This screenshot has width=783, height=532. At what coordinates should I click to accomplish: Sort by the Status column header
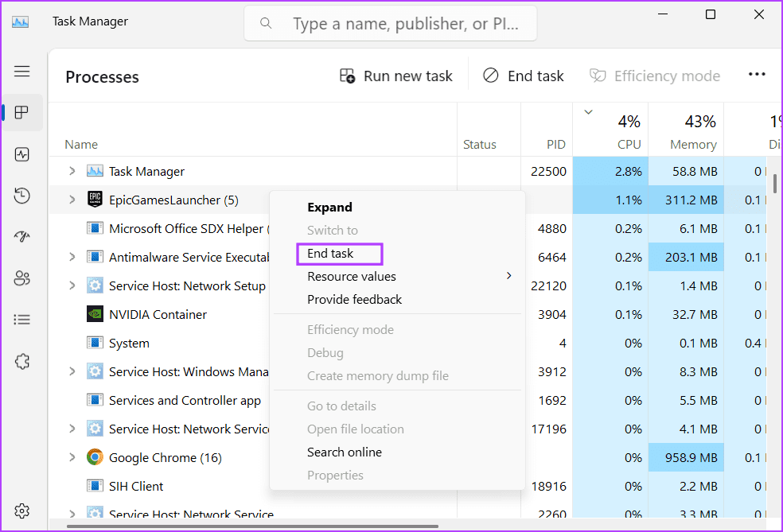(479, 145)
